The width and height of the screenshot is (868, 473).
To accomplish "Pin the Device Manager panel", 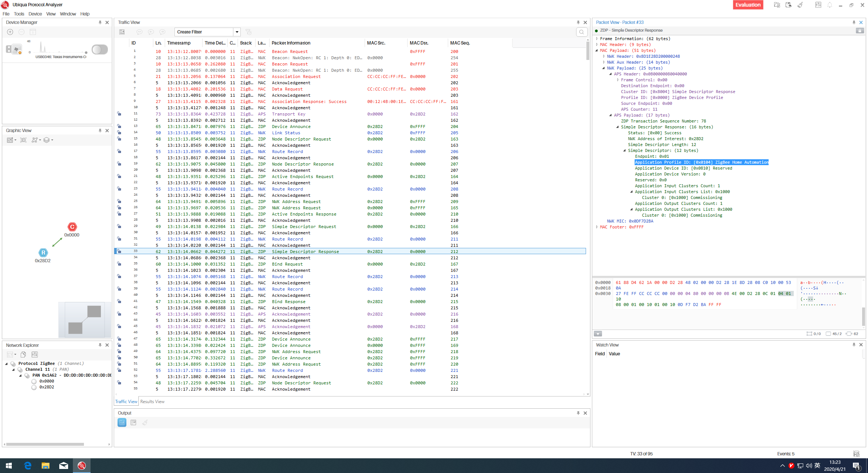I will (x=100, y=22).
